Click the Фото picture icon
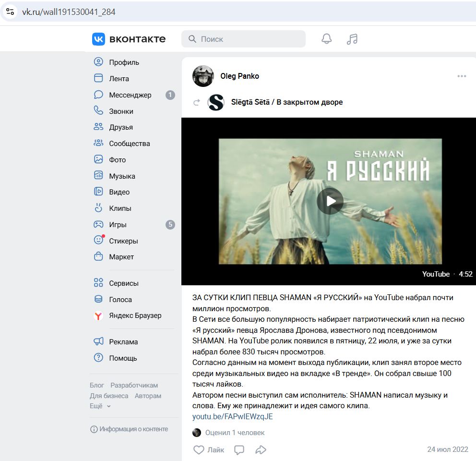The height and width of the screenshot is (461, 476). point(98,159)
